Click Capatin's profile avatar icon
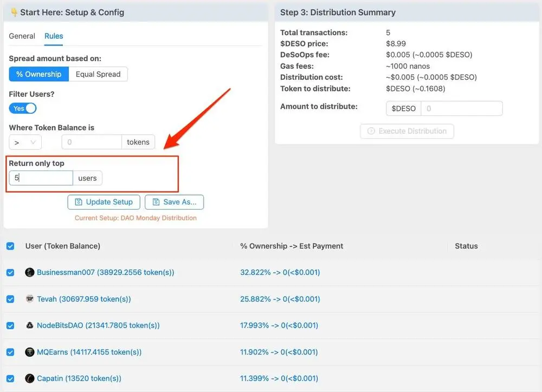The image size is (542, 392). pyautogui.click(x=30, y=378)
